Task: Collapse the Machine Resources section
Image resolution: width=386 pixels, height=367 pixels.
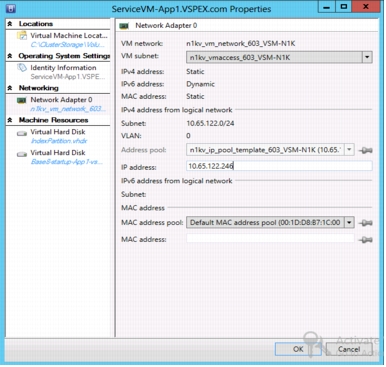Action: coord(10,120)
